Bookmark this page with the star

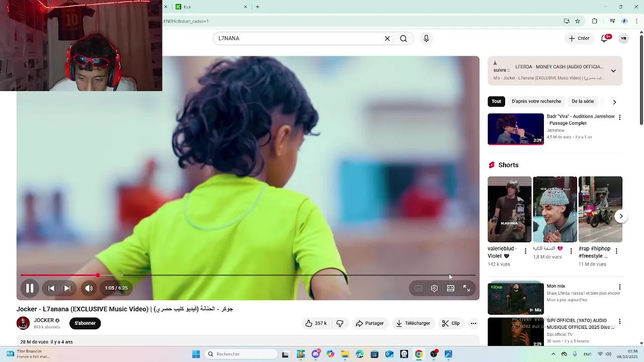[578, 21]
